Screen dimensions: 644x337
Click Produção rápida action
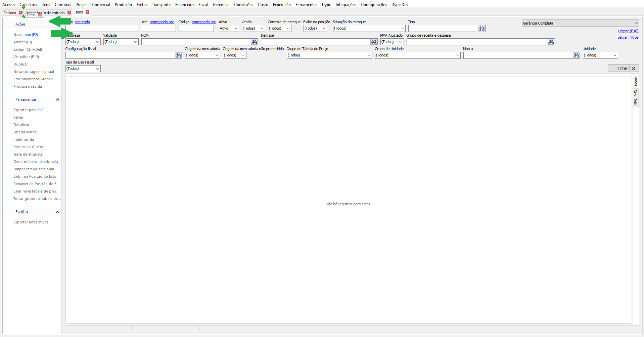point(28,86)
